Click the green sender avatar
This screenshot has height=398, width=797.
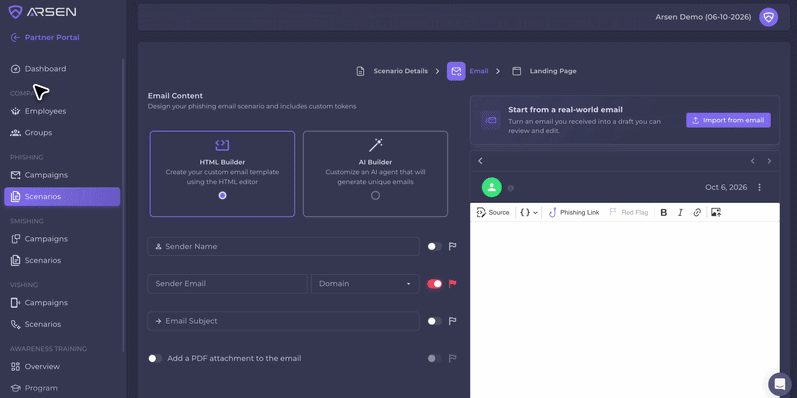492,188
